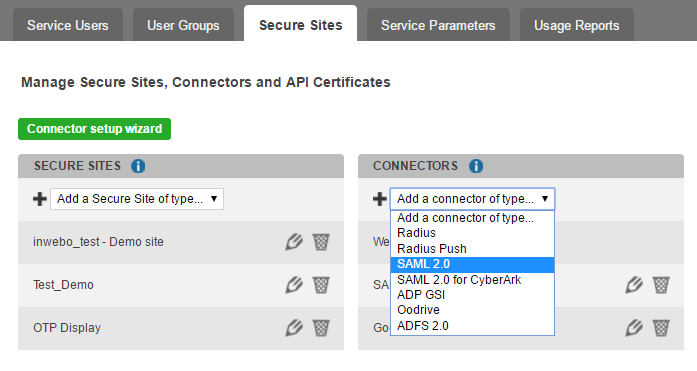Delete the OTP Display secure site

(321, 328)
